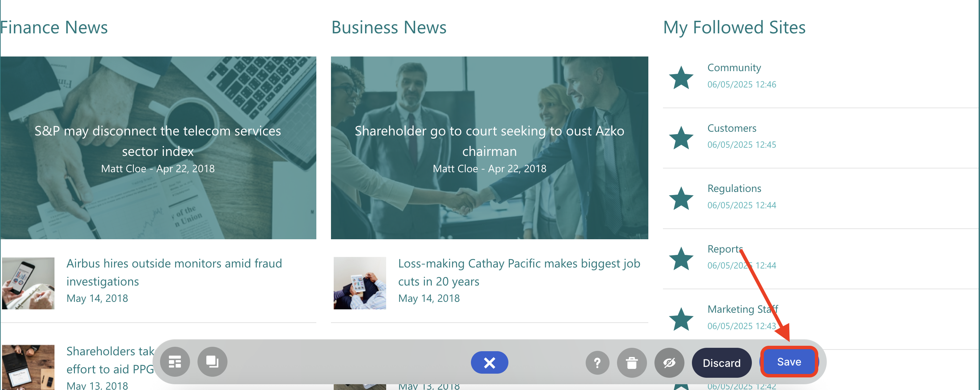Click the trash delete icon

coord(632,363)
